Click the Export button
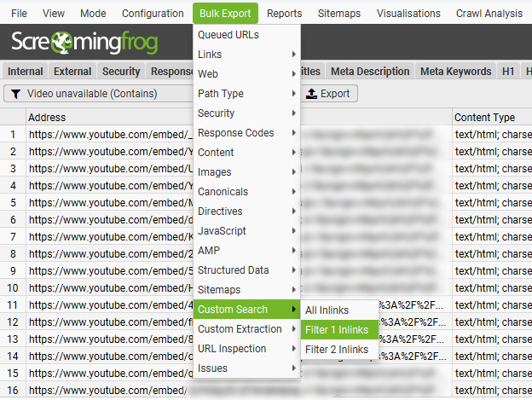 click(x=328, y=94)
